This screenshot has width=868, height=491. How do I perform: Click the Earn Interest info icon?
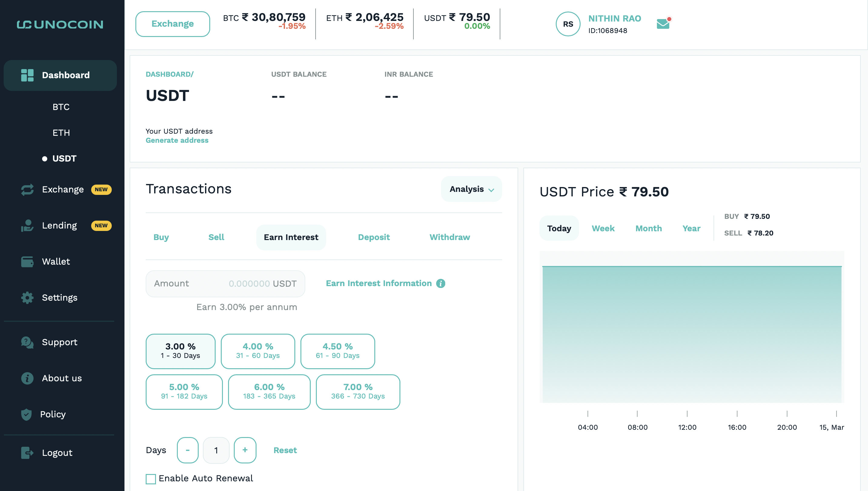pyautogui.click(x=440, y=284)
